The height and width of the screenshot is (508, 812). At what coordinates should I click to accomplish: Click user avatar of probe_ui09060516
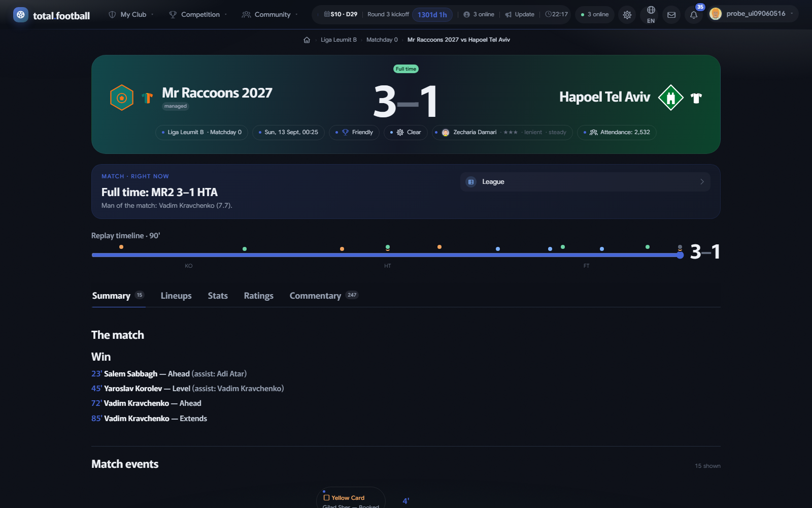pyautogui.click(x=716, y=14)
